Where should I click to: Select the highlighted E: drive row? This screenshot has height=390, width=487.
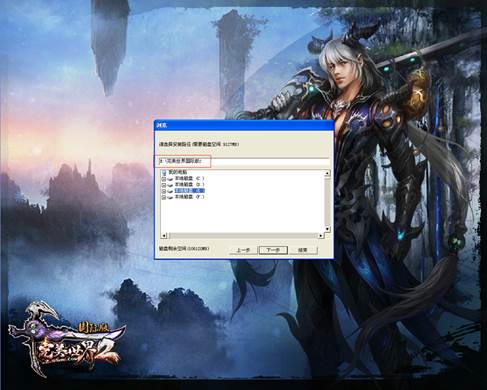tap(189, 191)
